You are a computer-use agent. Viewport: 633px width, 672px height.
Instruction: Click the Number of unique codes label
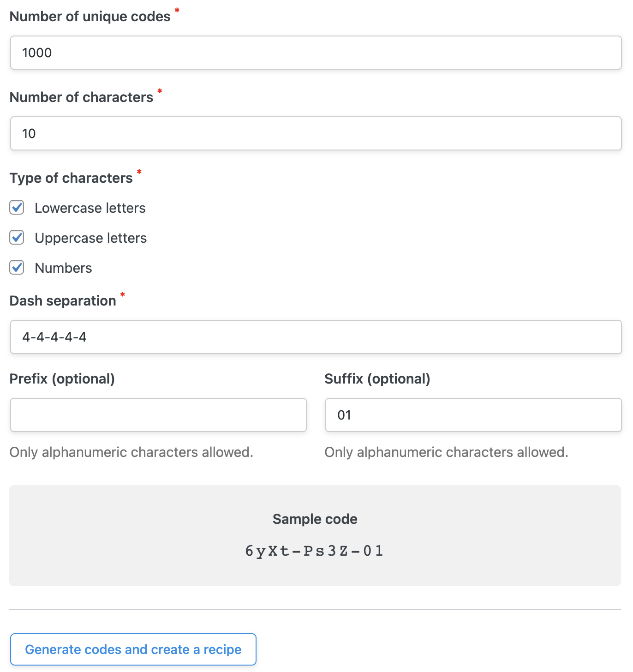pos(90,16)
